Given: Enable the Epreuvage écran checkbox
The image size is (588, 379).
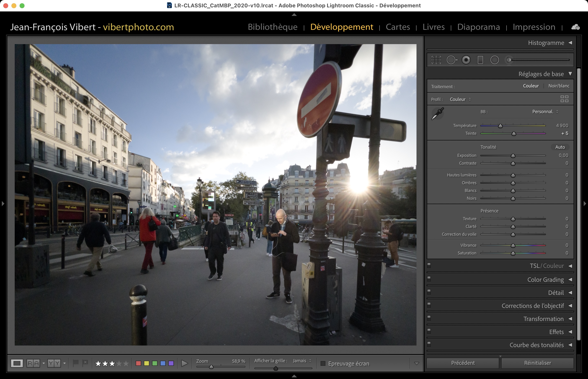Looking at the screenshot, I should [x=323, y=363].
